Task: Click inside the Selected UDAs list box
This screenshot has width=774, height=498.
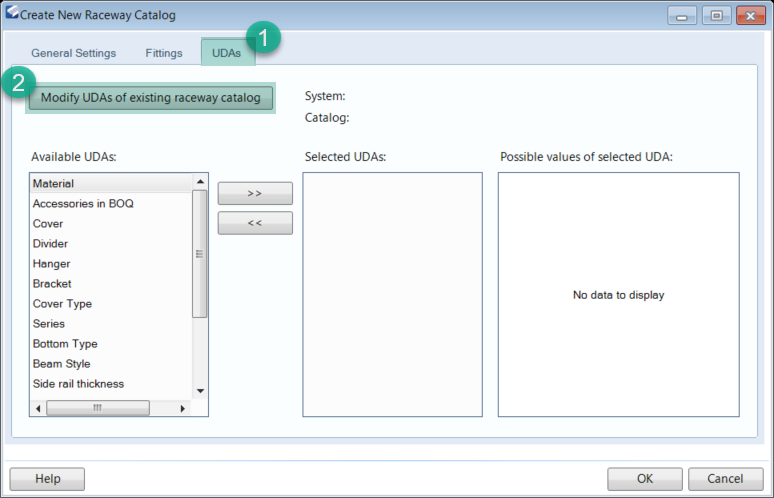Action: (392, 294)
